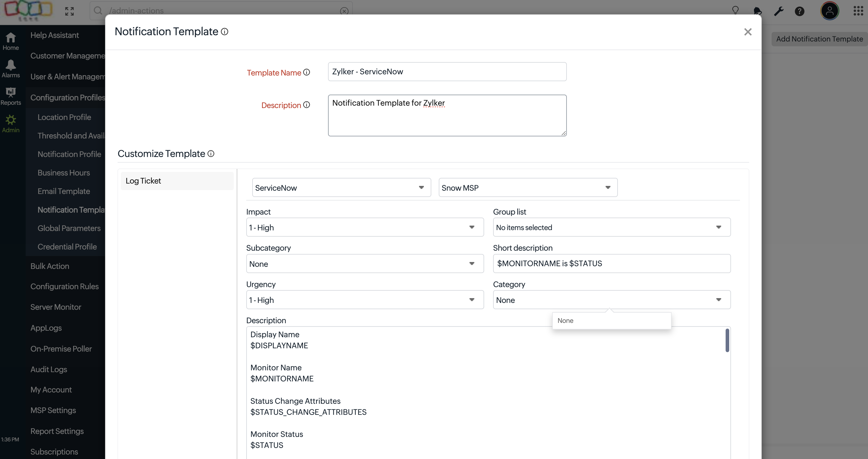Clear the search box with the x icon
The width and height of the screenshot is (868, 459).
pyautogui.click(x=344, y=11)
